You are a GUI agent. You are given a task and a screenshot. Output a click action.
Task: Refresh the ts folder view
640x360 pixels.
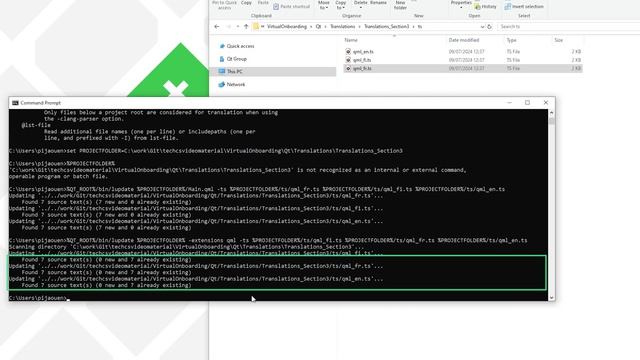click(489, 27)
